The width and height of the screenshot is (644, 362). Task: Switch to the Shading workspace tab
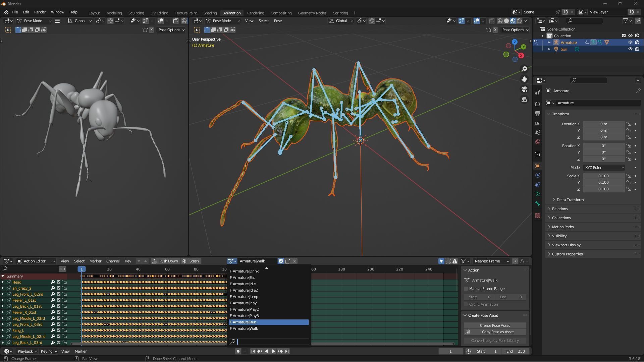pyautogui.click(x=210, y=13)
